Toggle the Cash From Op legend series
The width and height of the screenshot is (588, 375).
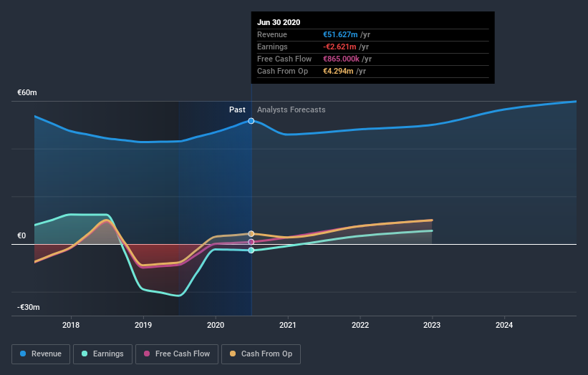(x=261, y=354)
